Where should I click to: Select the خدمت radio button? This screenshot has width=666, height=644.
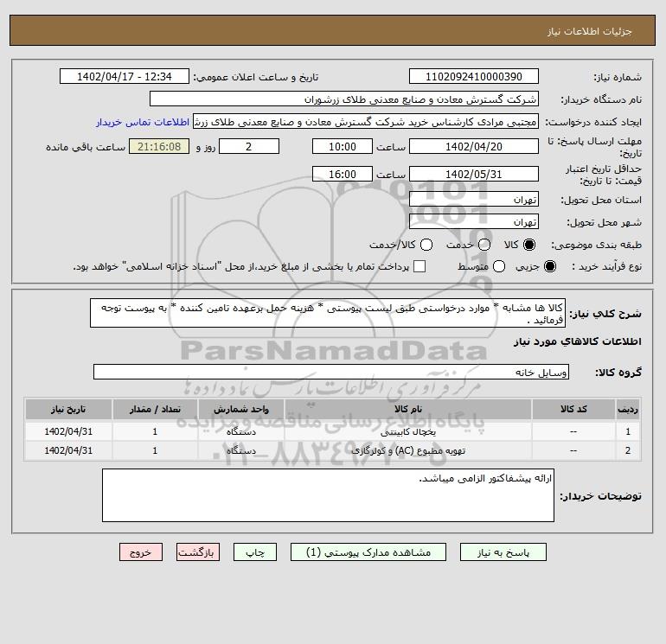point(484,245)
